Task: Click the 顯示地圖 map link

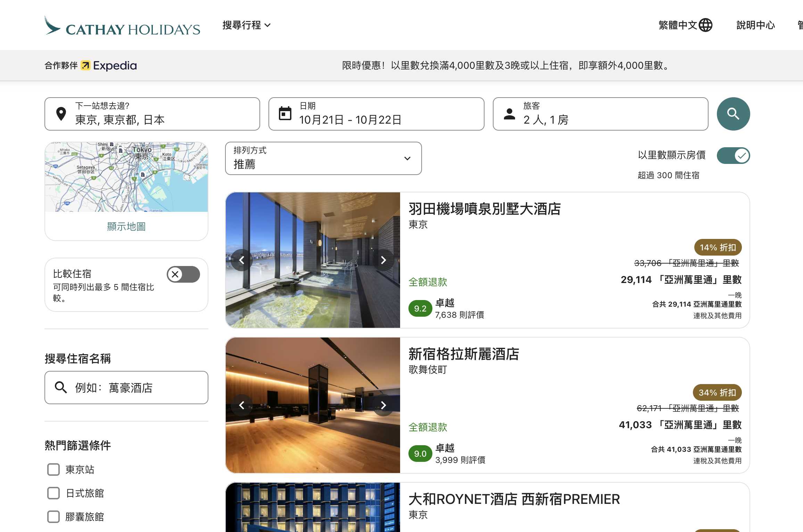Action: pyautogui.click(x=126, y=226)
